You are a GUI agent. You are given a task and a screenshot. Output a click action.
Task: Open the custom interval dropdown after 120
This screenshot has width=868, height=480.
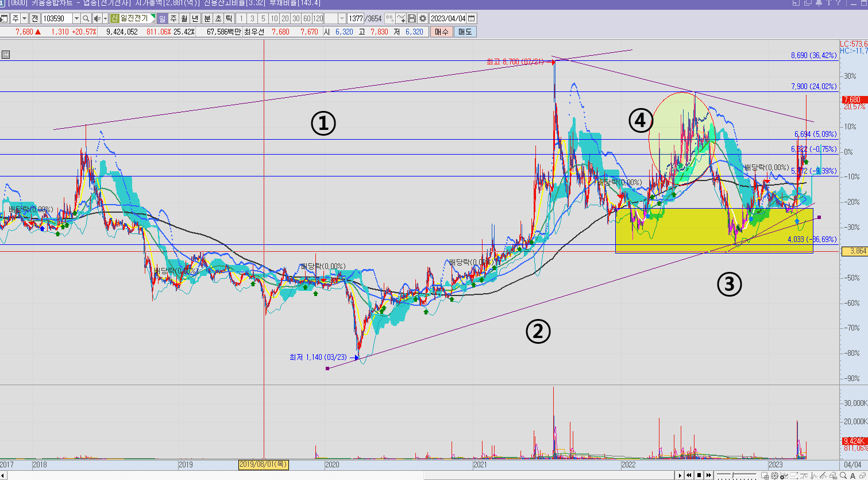coord(342,18)
